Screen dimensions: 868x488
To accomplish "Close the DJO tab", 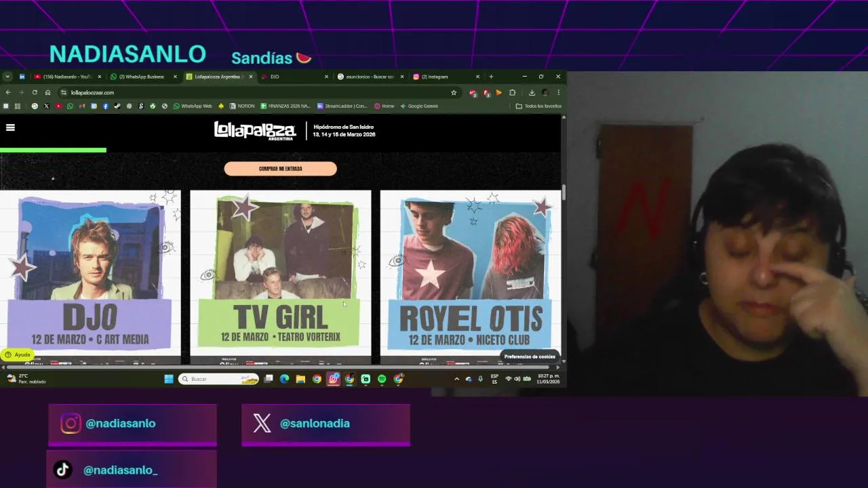I will [x=326, y=77].
